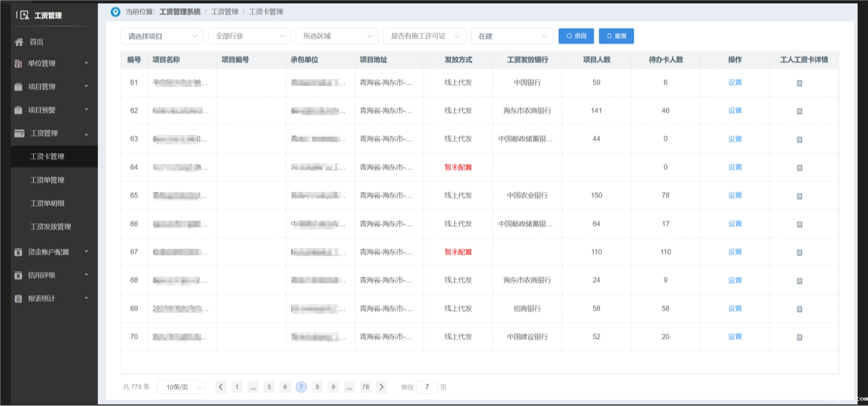Select the 工资单管理 submenu item

tap(54, 180)
